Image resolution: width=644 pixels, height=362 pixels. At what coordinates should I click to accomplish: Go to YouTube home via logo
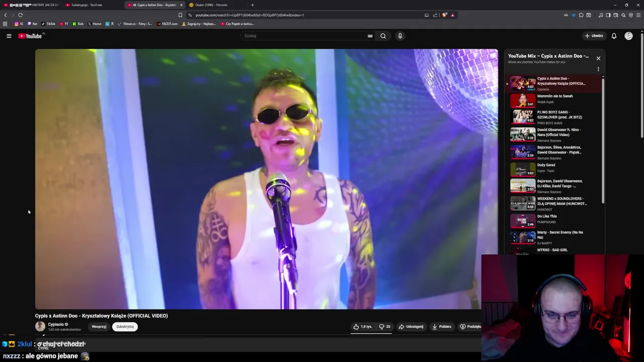[31, 36]
